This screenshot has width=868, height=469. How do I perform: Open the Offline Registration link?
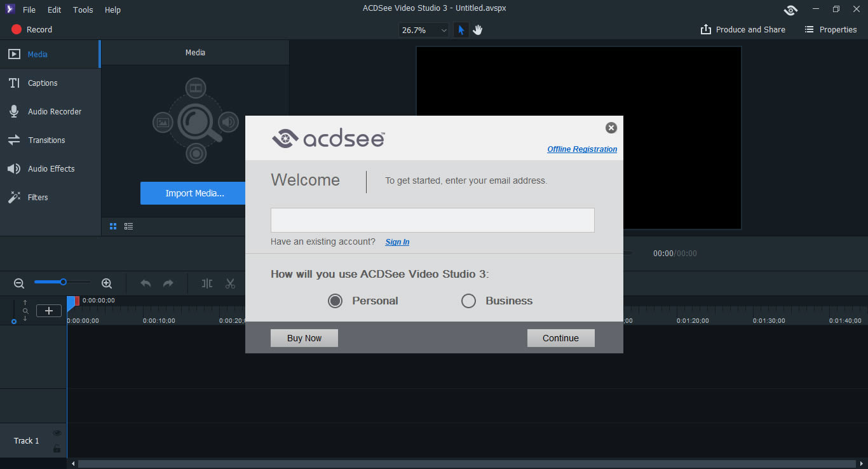coord(582,149)
